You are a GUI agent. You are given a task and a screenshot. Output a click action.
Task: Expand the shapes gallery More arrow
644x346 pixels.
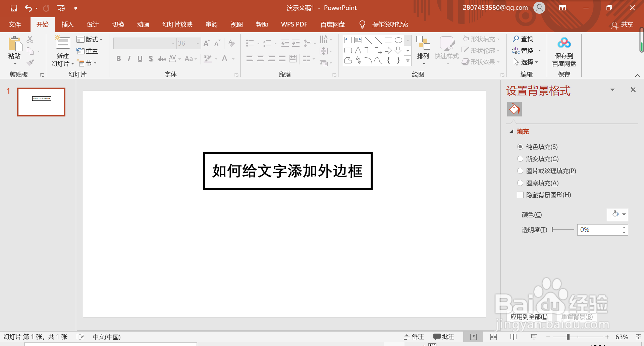pyautogui.click(x=408, y=61)
